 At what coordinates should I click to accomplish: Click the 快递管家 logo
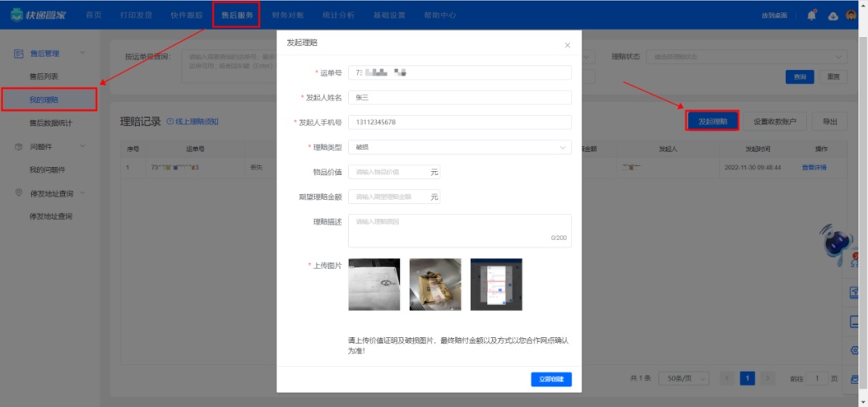tap(39, 15)
